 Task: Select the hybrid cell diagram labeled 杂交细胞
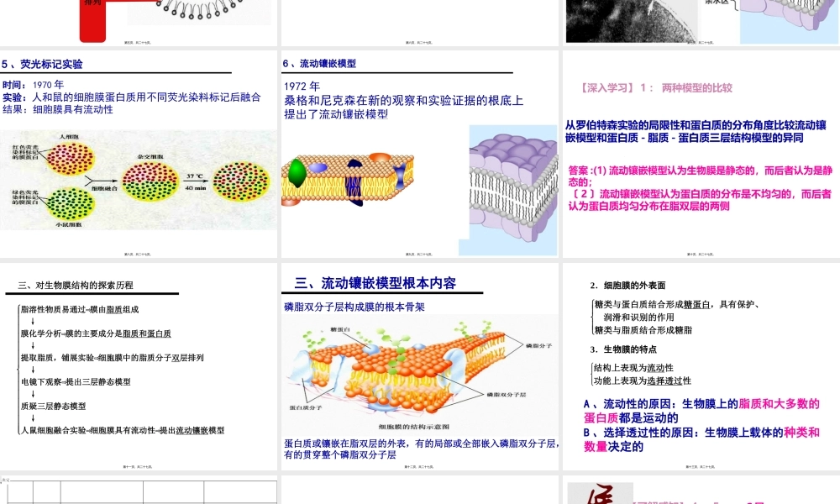click(151, 182)
